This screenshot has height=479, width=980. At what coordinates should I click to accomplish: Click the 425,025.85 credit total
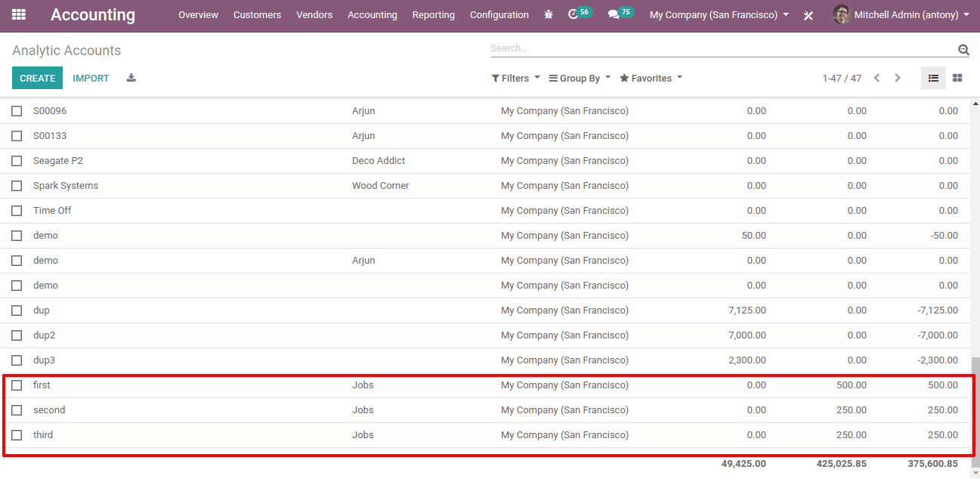tap(842, 464)
